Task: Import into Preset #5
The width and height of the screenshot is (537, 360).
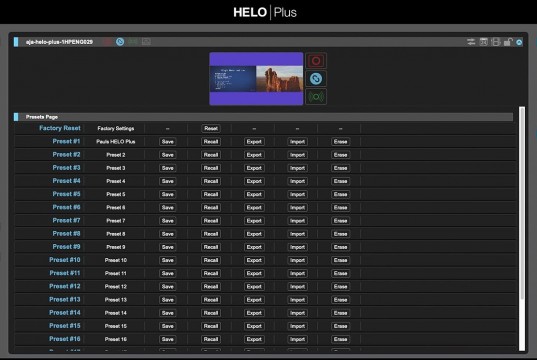Action: 297,195
